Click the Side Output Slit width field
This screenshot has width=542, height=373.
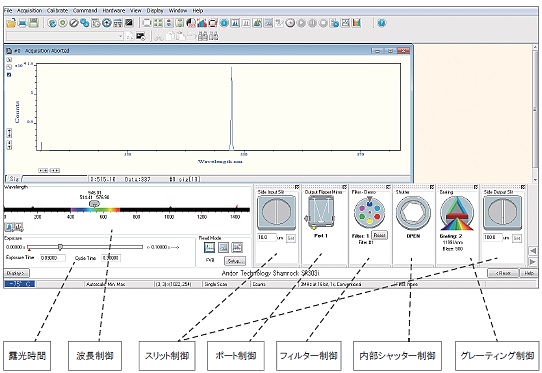493,238
